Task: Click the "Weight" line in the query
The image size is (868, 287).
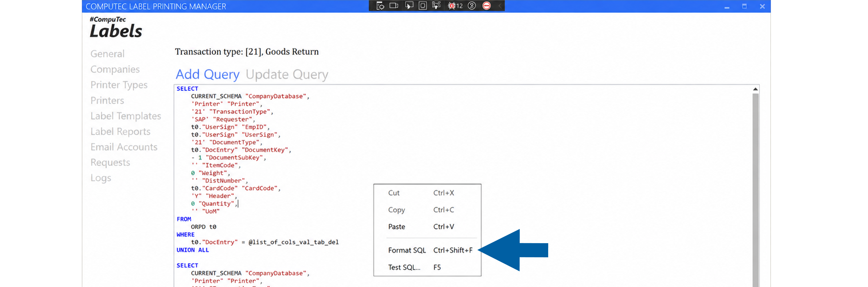Action: pos(211,173)
